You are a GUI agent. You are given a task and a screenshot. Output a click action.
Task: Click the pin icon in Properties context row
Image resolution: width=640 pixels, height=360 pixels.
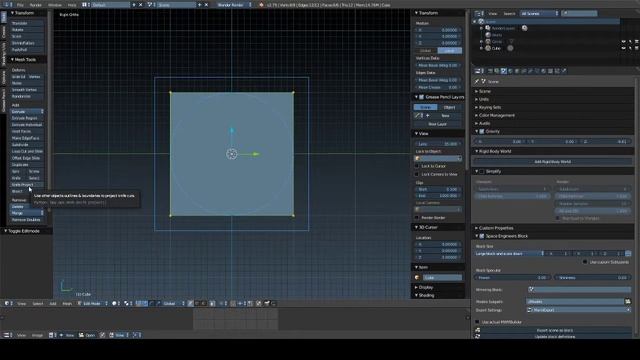click(477, 82)
